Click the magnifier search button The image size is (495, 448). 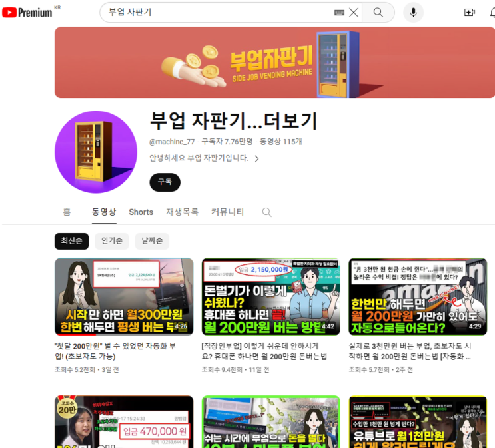[x=378, y=13]
